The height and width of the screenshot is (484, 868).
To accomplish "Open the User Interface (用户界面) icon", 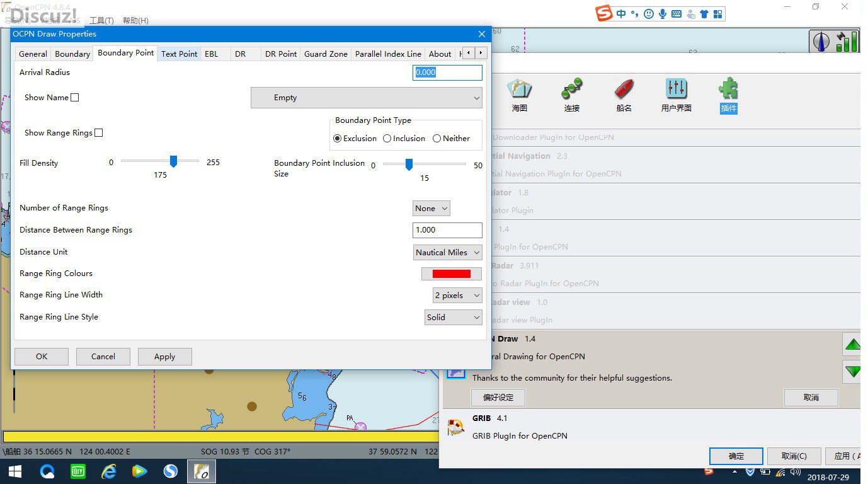I will 676,89.
